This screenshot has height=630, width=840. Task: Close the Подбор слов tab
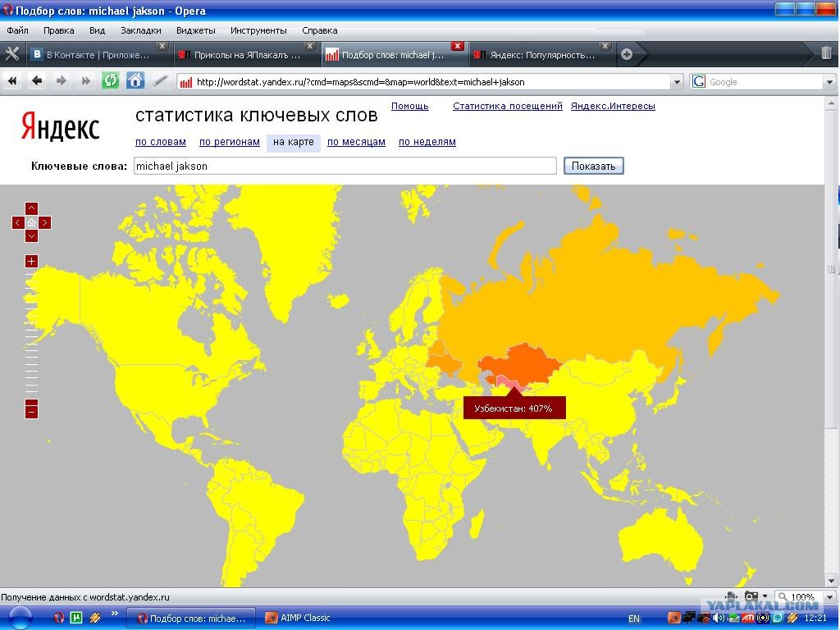(x=457, y=46)
